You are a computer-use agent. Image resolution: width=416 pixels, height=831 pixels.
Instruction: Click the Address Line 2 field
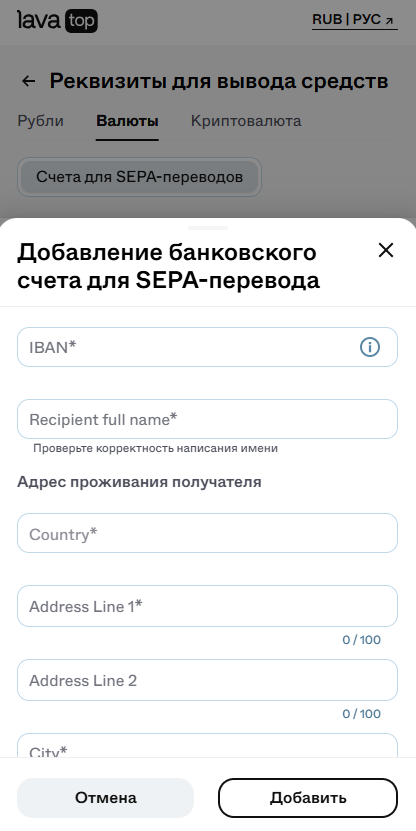point(207,680)
